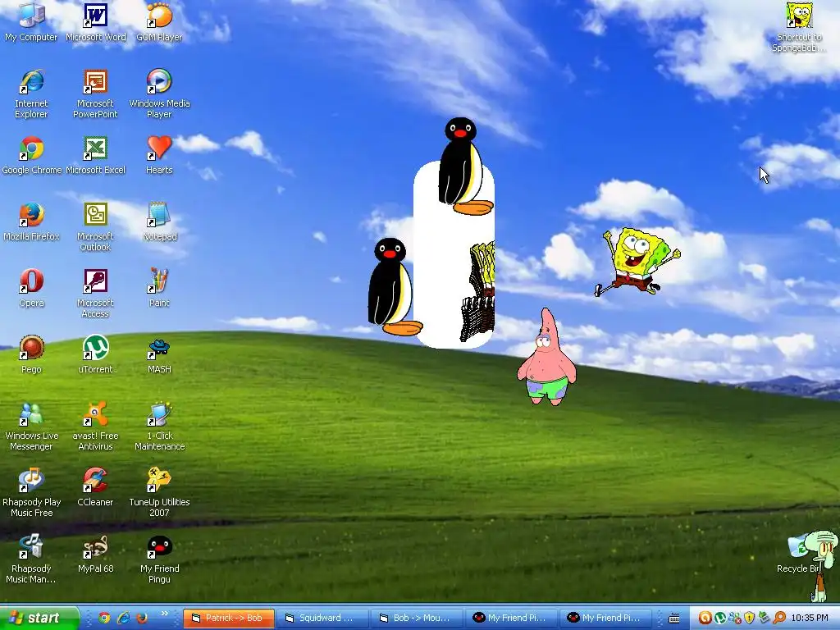Click the Windows Media Player shortcut
This screenshot has width=840, height=630.
(x=159, y=94)
